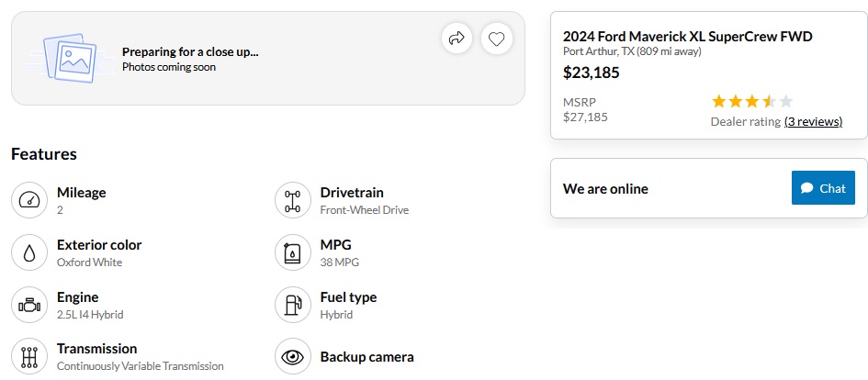Open chat with the Chat button
Screen dimensions: 868x380
[823, 188]
